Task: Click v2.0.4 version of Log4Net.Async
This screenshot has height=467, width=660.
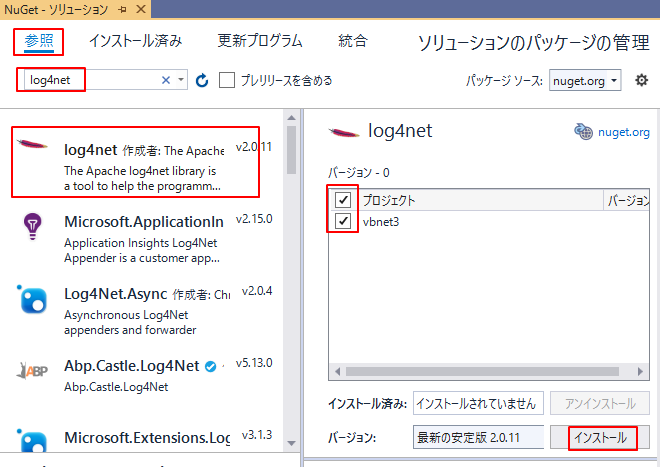Action: [257, 291]
